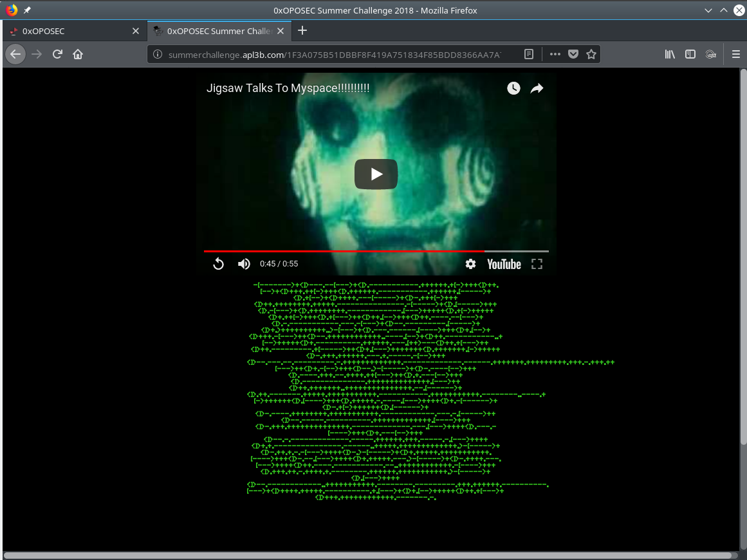Go to the Firefox home page
This screenshot has height=560, width=747.
[78, 55]
